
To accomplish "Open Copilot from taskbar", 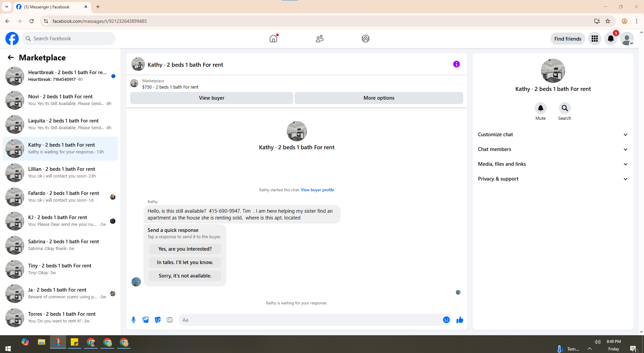I will coord(25,342).
